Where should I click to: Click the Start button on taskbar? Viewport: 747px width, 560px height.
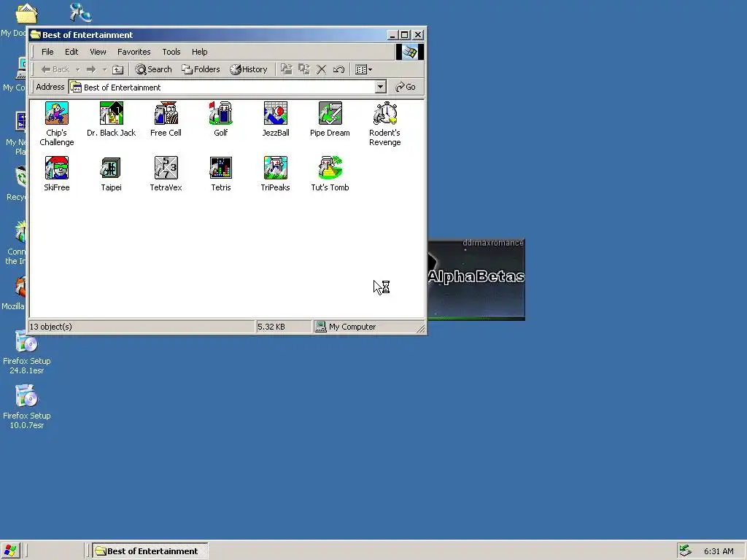10,551
